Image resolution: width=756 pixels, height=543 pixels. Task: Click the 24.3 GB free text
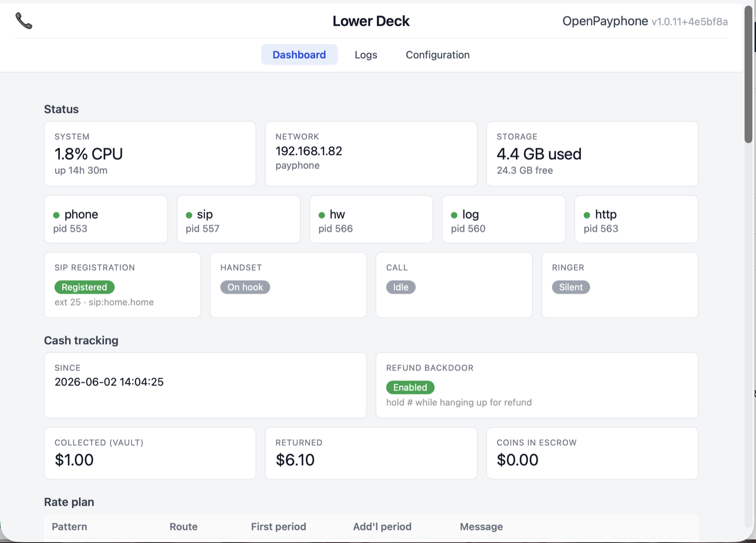[x=525, y=170]
